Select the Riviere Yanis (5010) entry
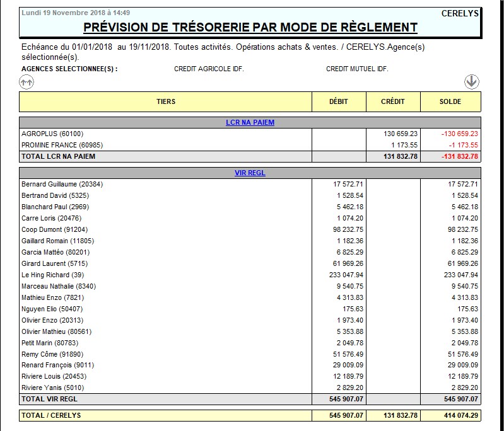 click(52, 388)
